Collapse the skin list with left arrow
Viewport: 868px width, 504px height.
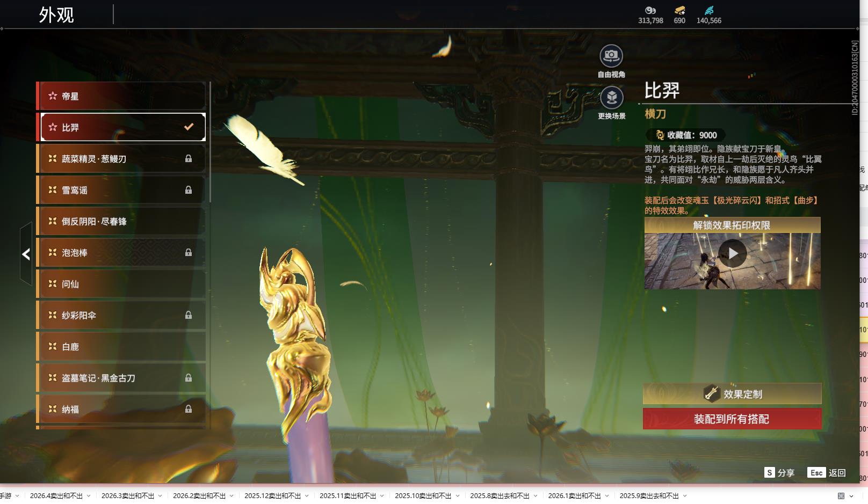coord(26,254)
